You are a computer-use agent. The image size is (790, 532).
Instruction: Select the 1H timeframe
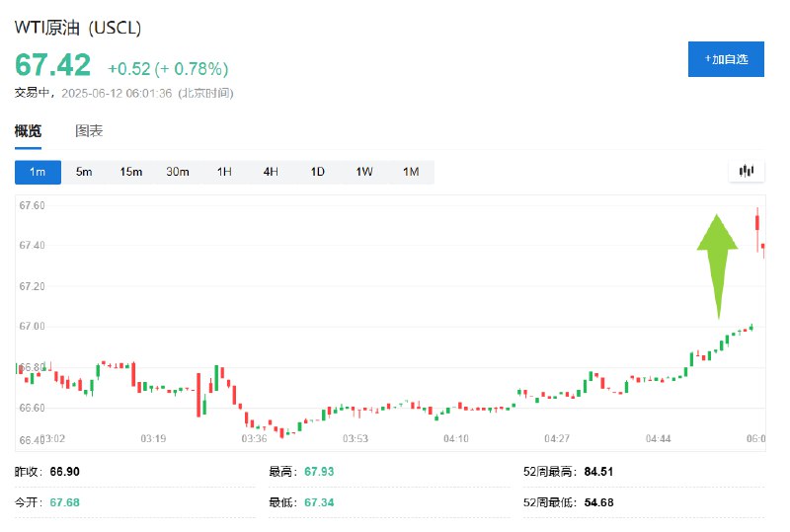tap(224, 173)
